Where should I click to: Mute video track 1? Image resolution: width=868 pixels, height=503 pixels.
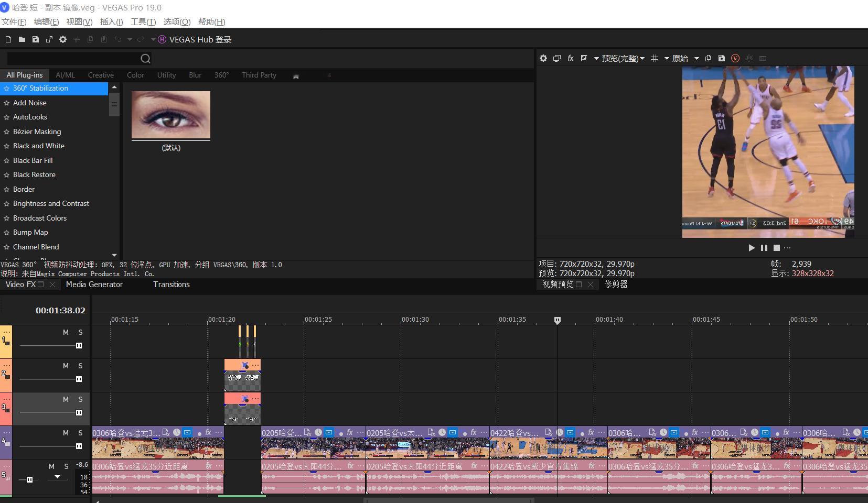pyautogui.click(x=66, y=332)
